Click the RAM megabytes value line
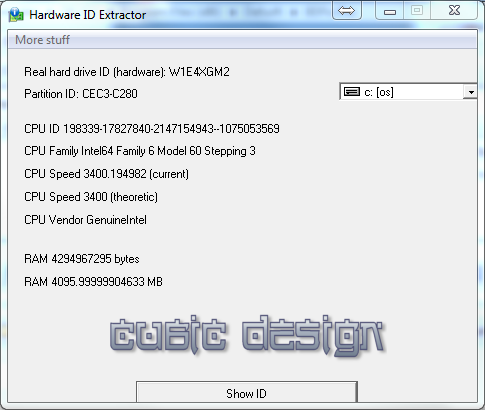The width and height of the screenshot is (485, 410). click(93, 282)
